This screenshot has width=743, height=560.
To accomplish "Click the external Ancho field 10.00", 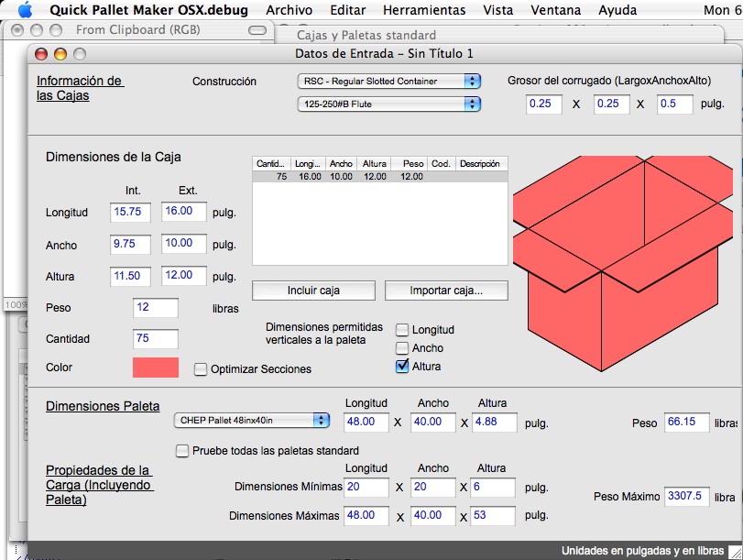I will click(184, 244).
